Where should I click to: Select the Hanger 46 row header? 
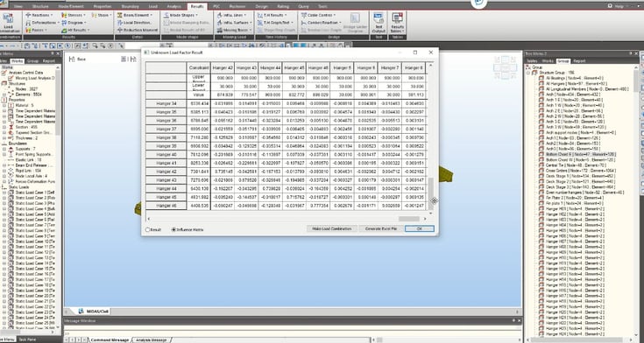(166, 206)
